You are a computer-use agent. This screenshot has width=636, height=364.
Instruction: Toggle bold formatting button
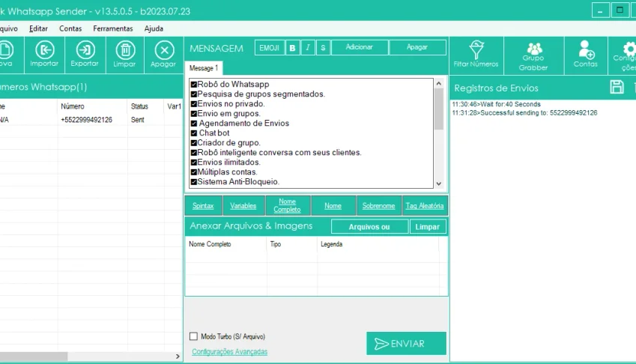292,48
